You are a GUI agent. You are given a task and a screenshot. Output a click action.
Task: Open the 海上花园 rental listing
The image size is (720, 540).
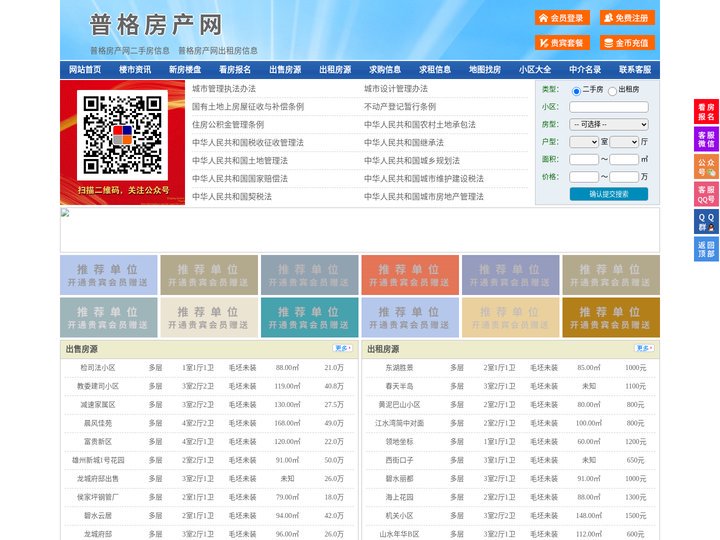click(x=399, y=497)
